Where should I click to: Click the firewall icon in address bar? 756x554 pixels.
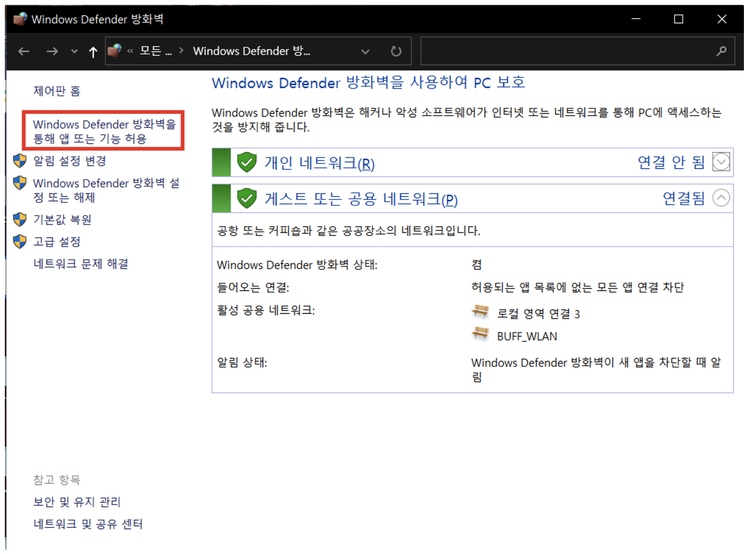click(x=114, y=51)
